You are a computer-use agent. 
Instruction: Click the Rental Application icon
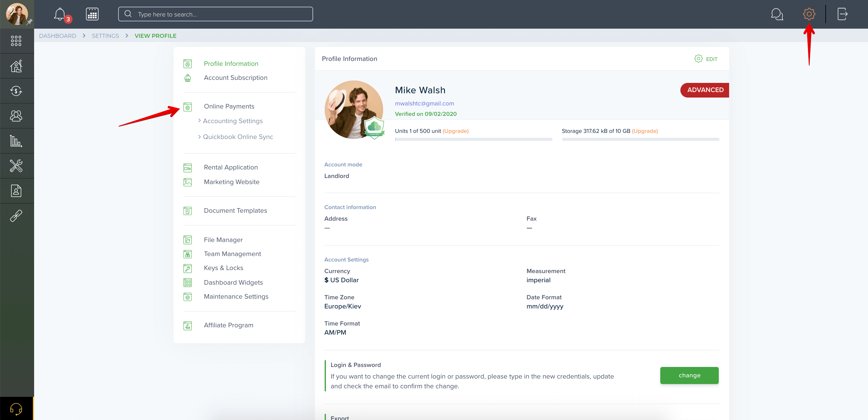click(188, 168)
